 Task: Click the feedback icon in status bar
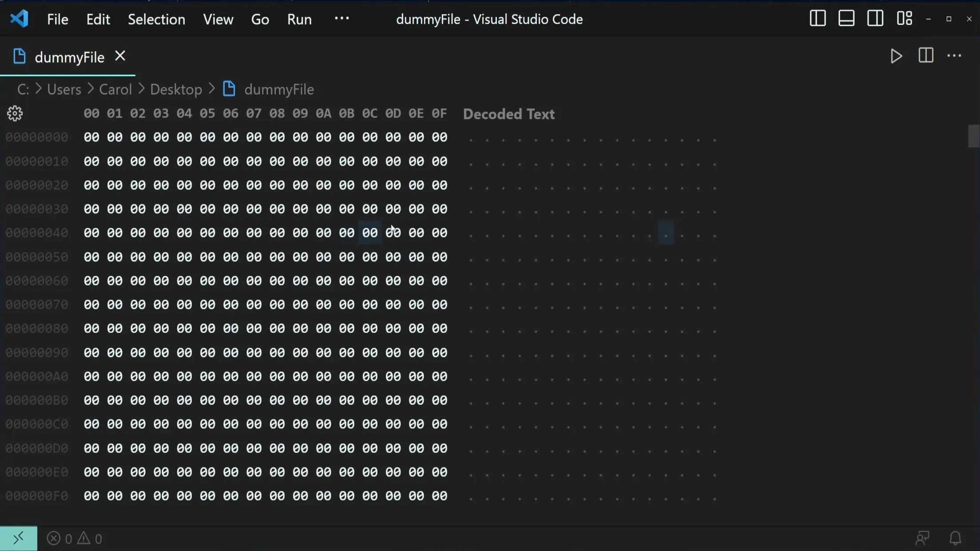coord(922,539)
